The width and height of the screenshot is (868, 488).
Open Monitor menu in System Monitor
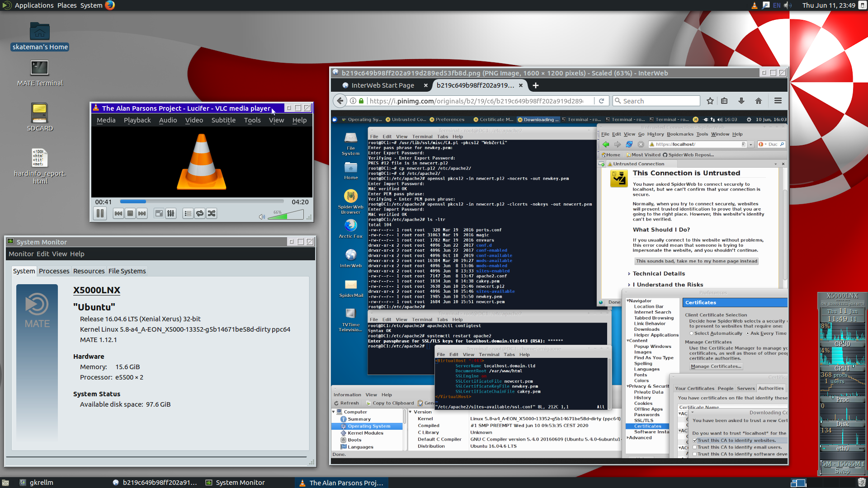pos(21,254)
